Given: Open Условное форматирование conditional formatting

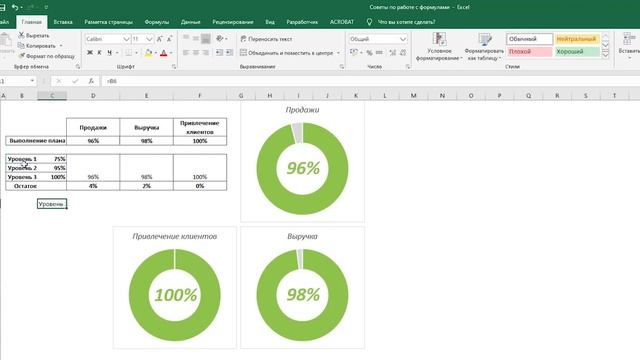Looking at the screenshot, I should click(x=439, y=47).
